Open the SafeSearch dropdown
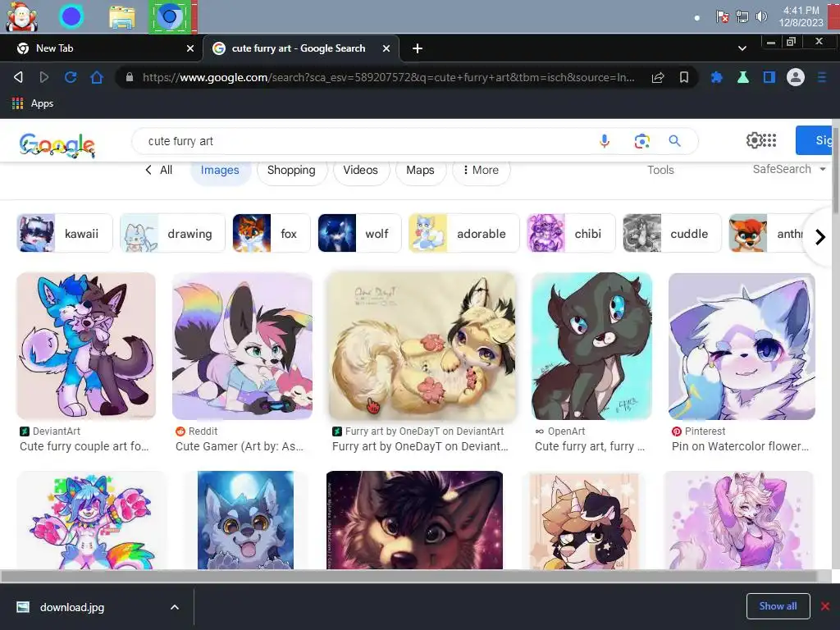 coord(789,169)
